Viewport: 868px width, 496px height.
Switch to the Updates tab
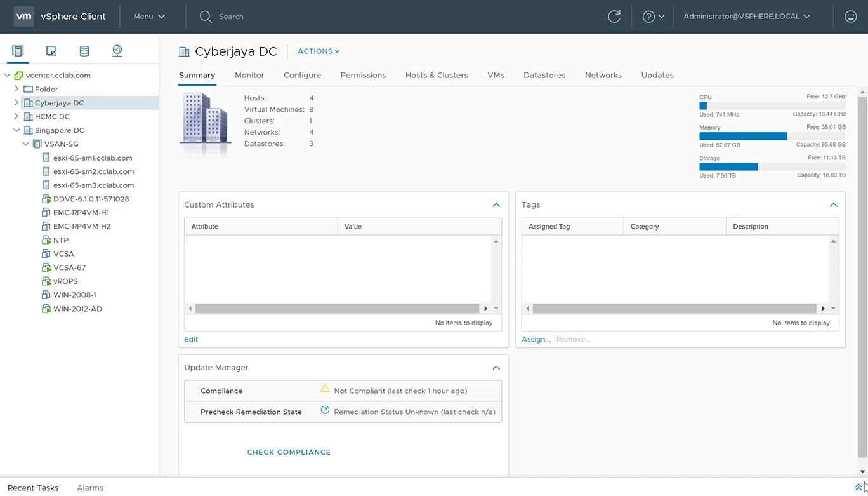(x=657, y=75)
